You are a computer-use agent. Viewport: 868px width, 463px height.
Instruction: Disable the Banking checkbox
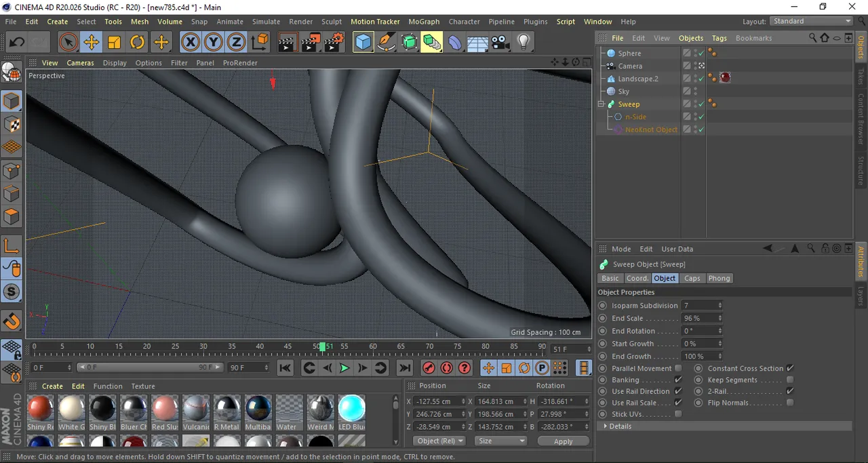tap(678, 380)
